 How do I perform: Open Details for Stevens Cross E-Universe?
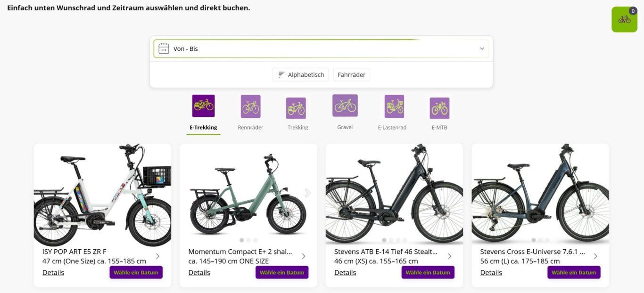pos(491,272)
